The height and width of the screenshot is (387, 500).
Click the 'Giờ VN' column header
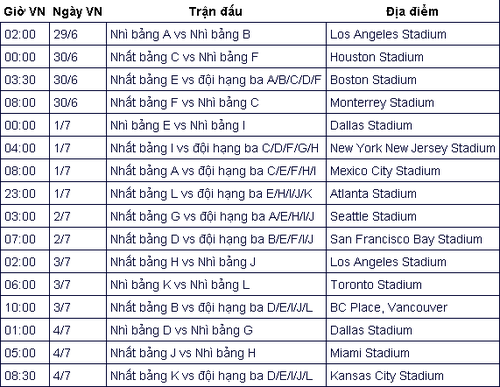coord(24,12)
